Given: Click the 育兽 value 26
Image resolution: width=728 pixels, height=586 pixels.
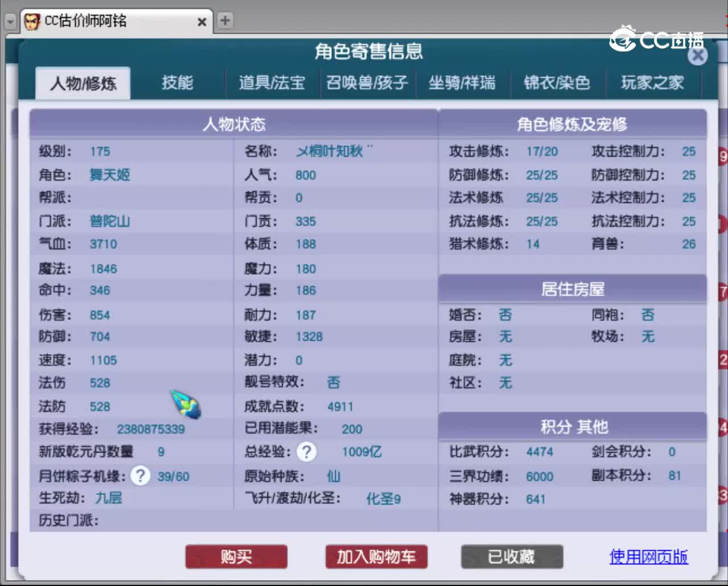Looking at the screenshot, I should click(689, 244).
